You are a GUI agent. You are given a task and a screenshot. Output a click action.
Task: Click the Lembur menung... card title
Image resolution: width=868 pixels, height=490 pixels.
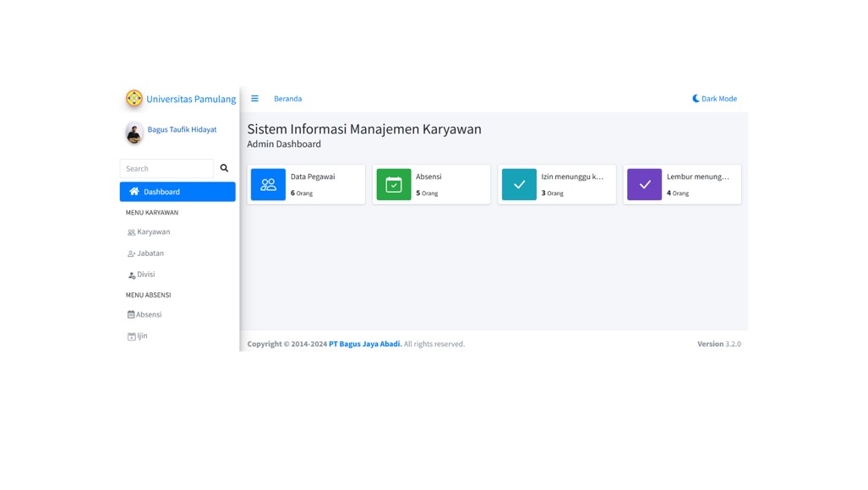698,177
